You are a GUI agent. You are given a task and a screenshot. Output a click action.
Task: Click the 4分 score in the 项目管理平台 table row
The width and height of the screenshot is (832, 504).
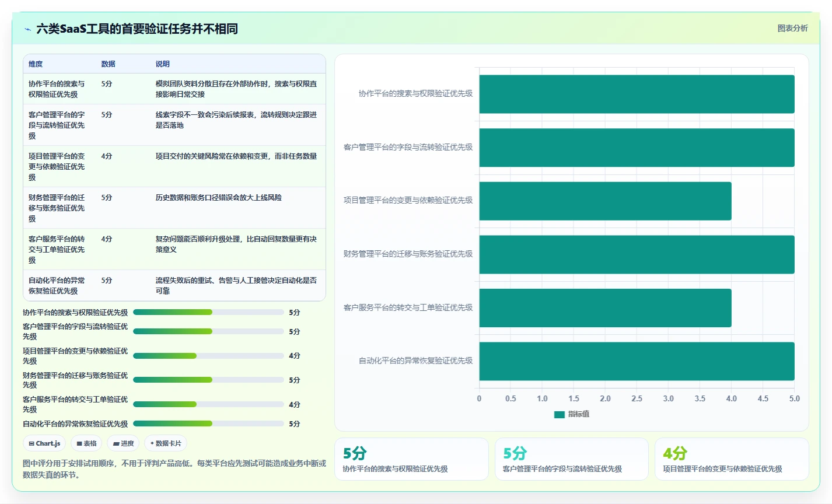point(107,156)
